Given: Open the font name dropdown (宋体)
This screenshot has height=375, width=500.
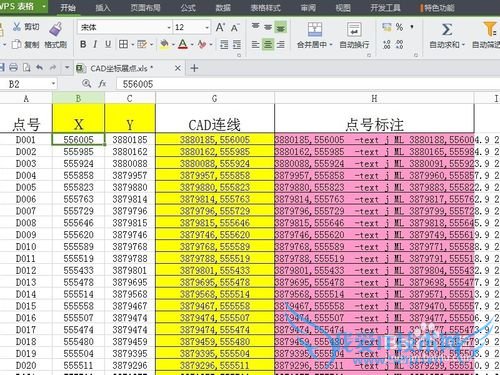Looking at the screenshot, I should [x=169, y=27].
